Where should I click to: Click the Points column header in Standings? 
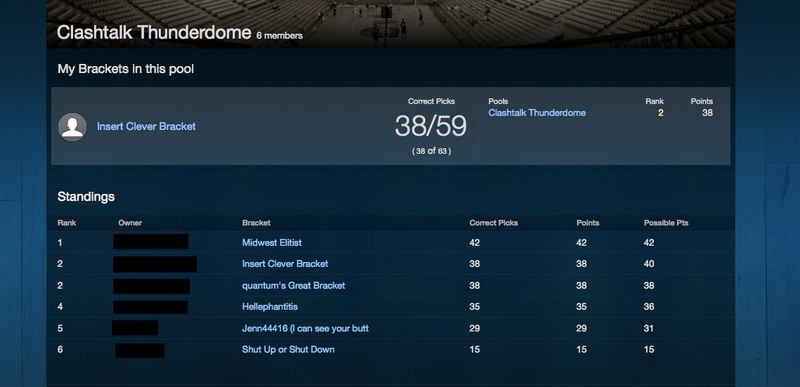point(588,223)
